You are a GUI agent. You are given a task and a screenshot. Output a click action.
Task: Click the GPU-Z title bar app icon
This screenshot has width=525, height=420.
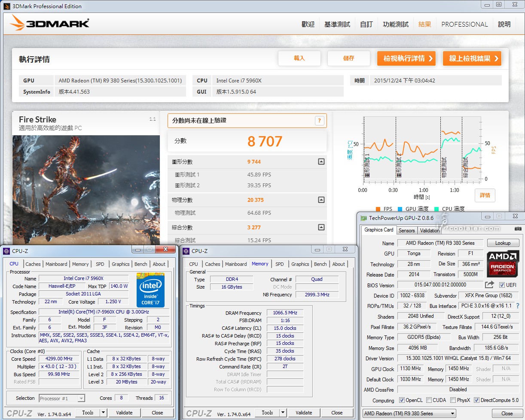(x=363, y=219)
